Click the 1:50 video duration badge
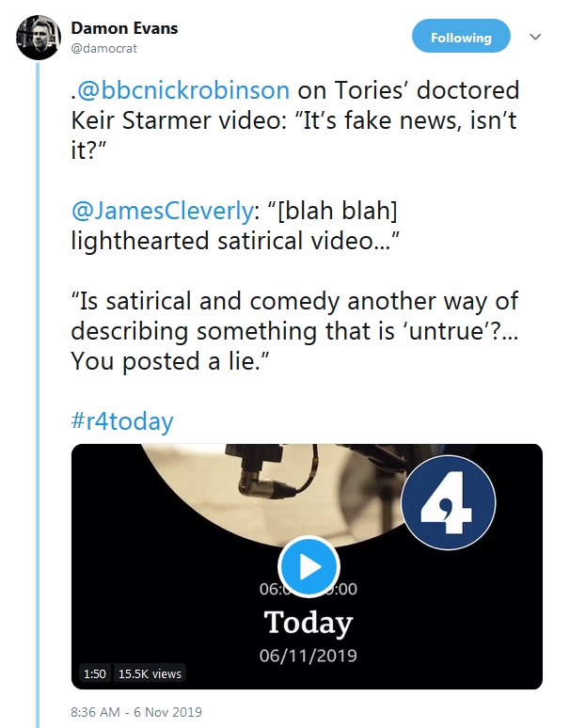This screenshot has width=570, height=728. point(94,673)
